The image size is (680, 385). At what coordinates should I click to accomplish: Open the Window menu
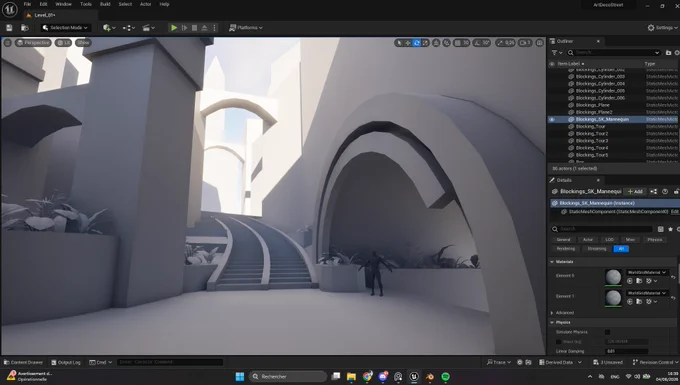pyautogui.click(x=63, y=4)
